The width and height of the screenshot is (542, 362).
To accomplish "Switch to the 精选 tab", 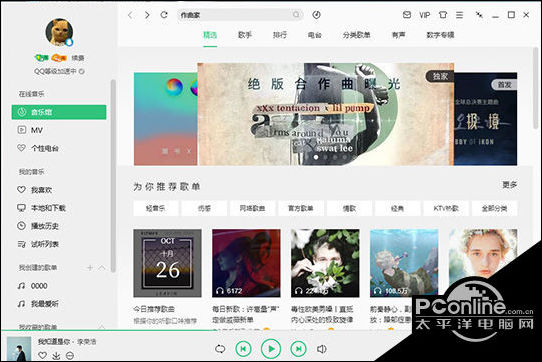I will tap(210, 35).
